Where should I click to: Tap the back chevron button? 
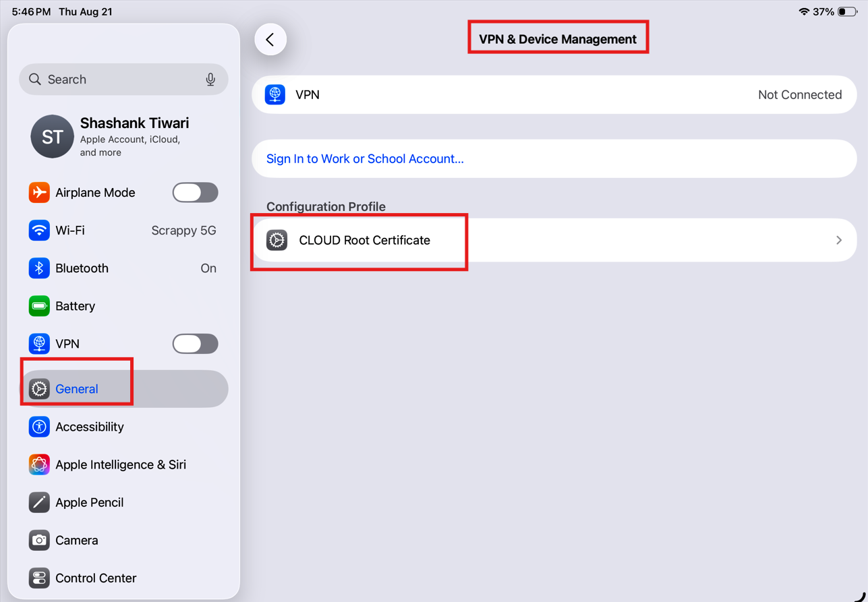[x=270, y=39]
